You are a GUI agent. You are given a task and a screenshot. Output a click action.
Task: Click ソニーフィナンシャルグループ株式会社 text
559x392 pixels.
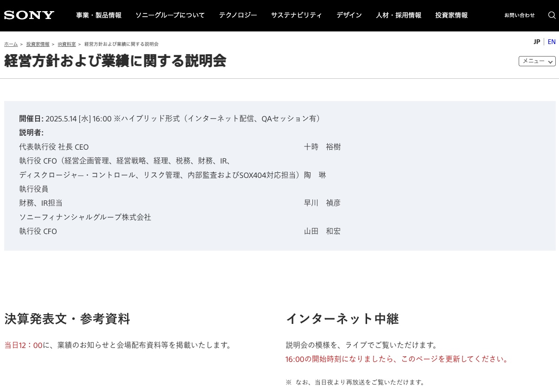pos(85,217)
